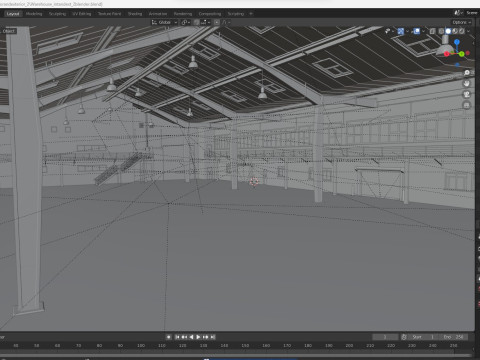Jump to the next keyframe

(206, 337)
